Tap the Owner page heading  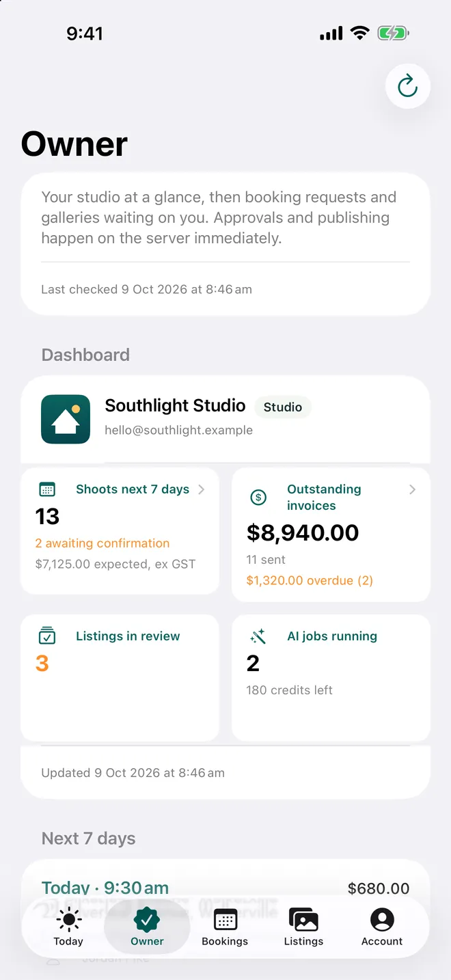click(74, 144)
